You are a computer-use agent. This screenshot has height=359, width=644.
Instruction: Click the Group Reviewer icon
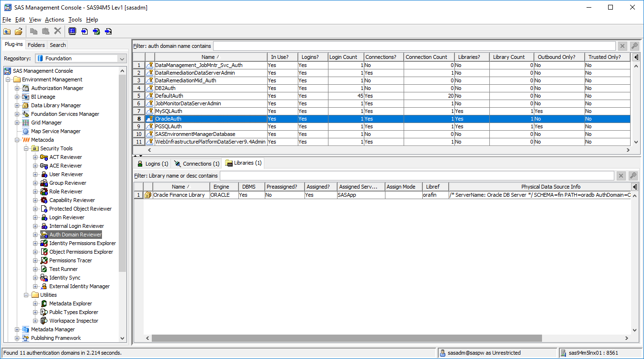44,183
